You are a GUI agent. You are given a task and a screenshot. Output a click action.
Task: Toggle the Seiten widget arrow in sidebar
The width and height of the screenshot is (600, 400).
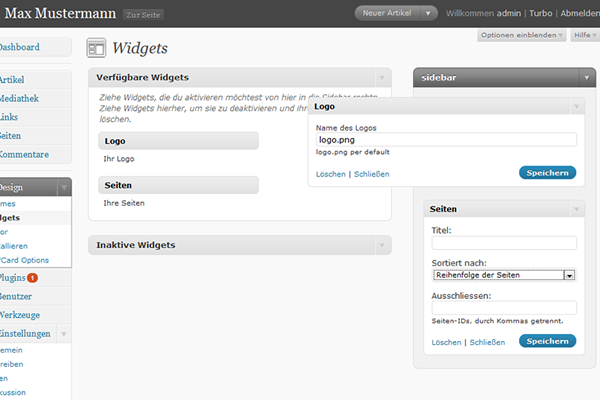575,208
